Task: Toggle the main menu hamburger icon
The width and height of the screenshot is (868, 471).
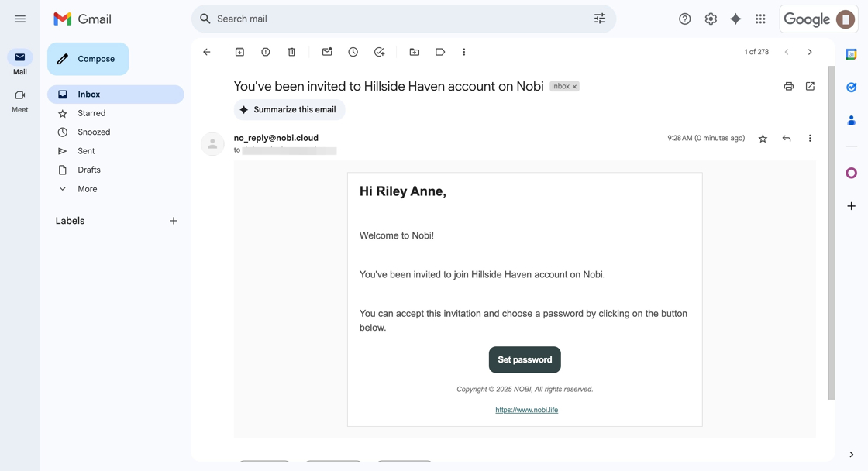Action: (x=20, y=19)
